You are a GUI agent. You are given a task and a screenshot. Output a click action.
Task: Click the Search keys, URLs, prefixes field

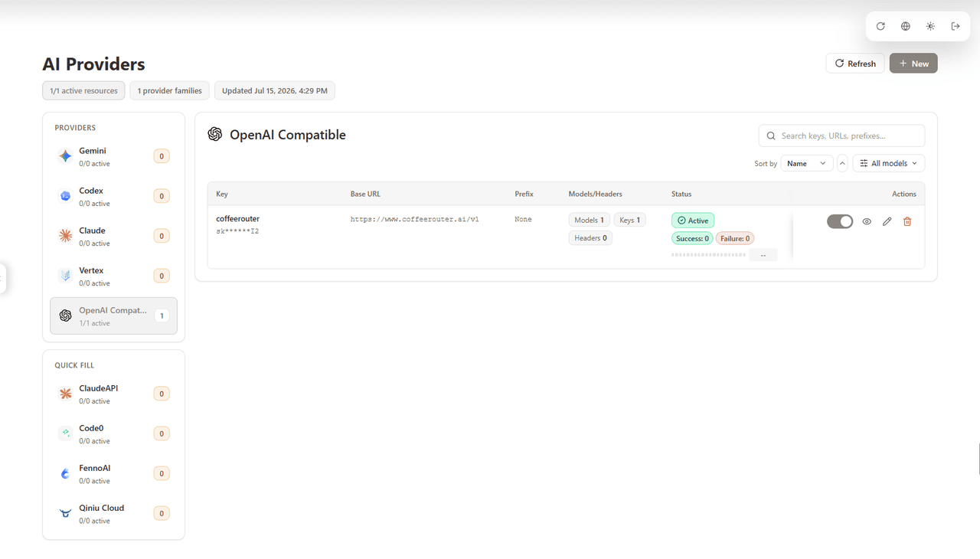point(841,136)
